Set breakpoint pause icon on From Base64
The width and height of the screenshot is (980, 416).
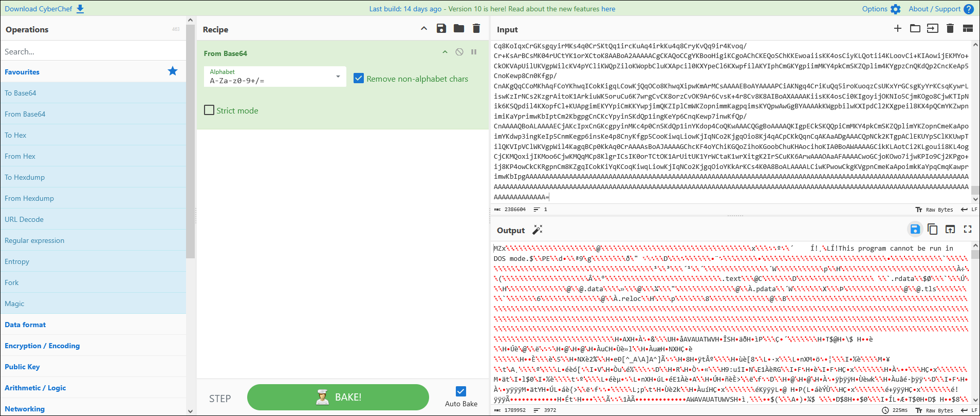tap(474, 52)
